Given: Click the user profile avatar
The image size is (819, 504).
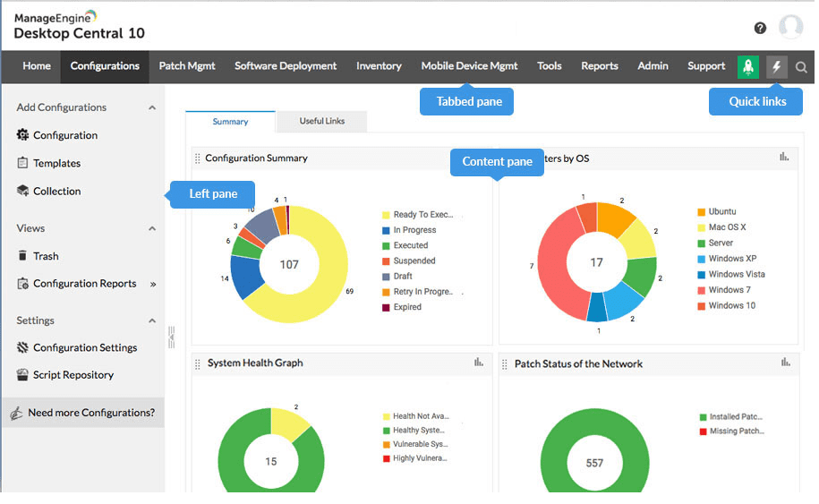Looking at the screenshot, I should [x=790, y=27].
